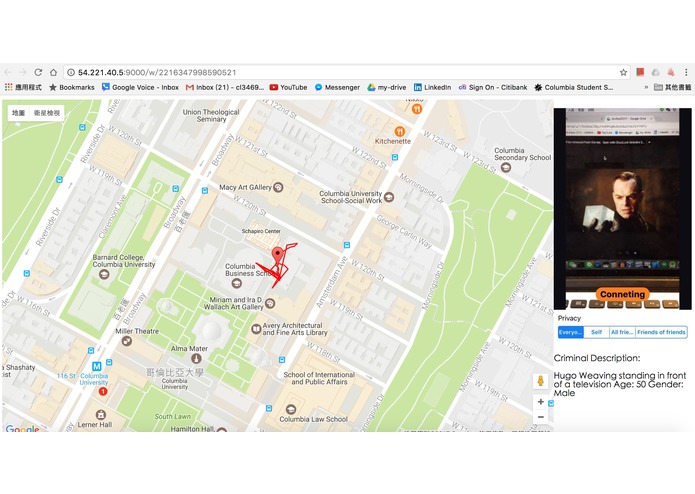Click the Schapiro Center label
This screenshot has width=695, height=494.
(x=261, y=231)
